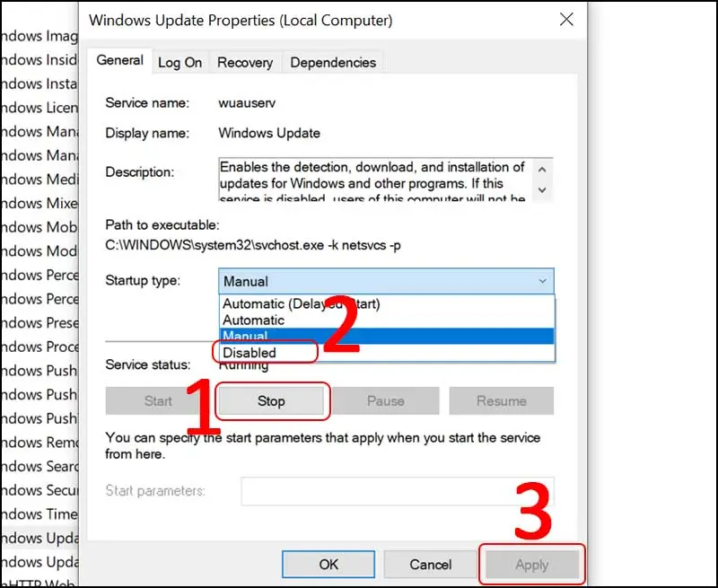Pick the highlighted Manual startup option
This screenshot has height=588, width=718.
(245, 337)
